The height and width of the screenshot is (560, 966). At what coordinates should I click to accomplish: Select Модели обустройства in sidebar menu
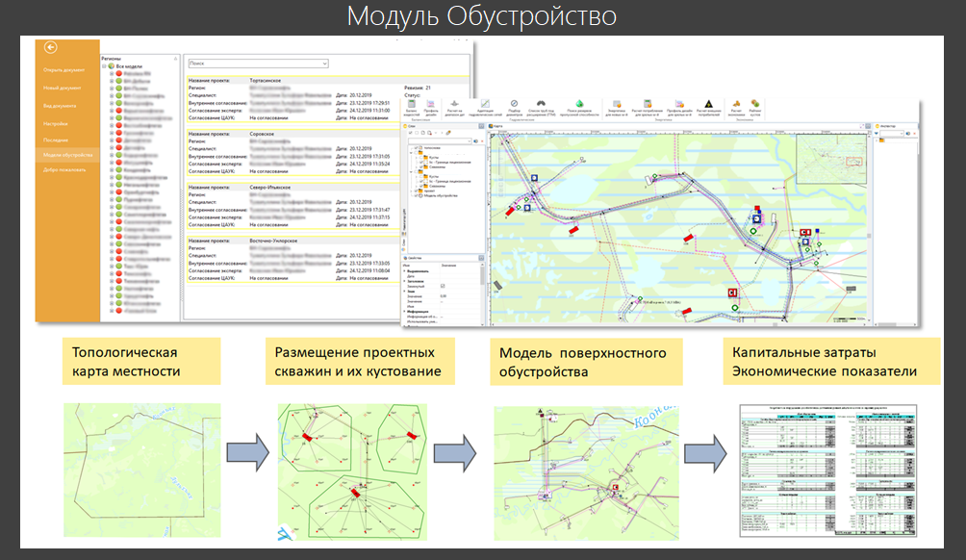coord(67,155)
